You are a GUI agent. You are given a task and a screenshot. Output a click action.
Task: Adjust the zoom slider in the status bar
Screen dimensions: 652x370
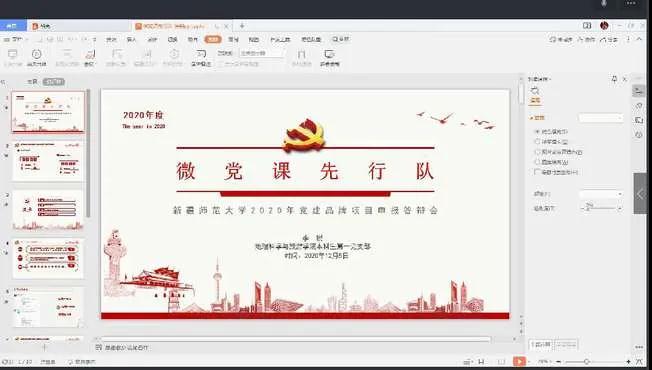point(586,362)
